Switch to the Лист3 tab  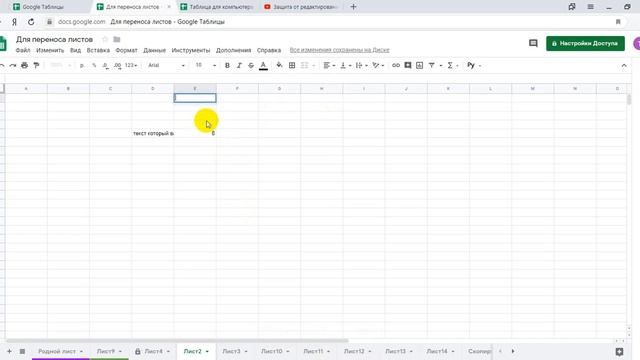pyautogui.click(x=231, y=351)
